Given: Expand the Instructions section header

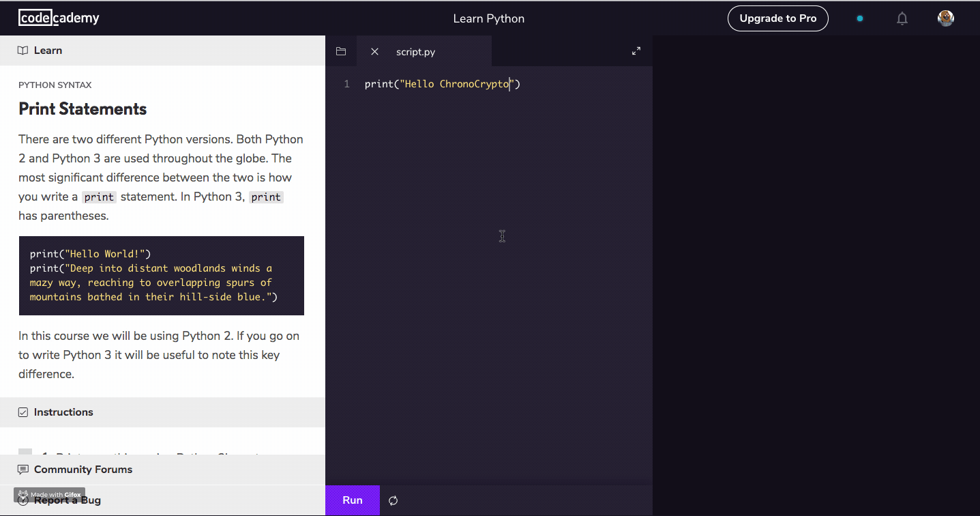Looking at the screenshot, I should pyautogui.click(x=162, y=412).
